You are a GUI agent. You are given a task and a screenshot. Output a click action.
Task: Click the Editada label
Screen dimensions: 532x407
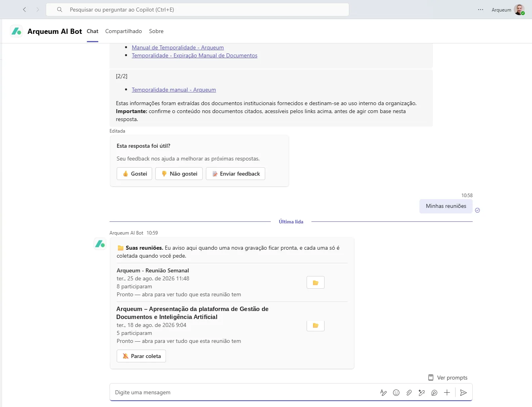click(x=117, y=131)
